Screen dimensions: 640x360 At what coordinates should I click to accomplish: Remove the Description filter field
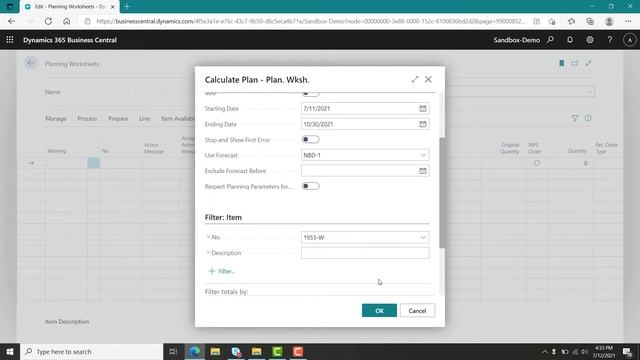tap(208, 253)
